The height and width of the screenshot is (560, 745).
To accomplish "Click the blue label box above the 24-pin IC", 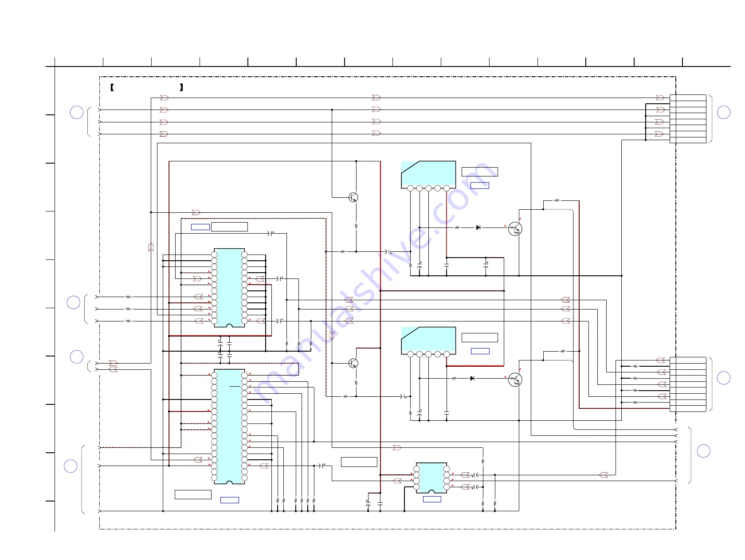I will tap(200, 227).
